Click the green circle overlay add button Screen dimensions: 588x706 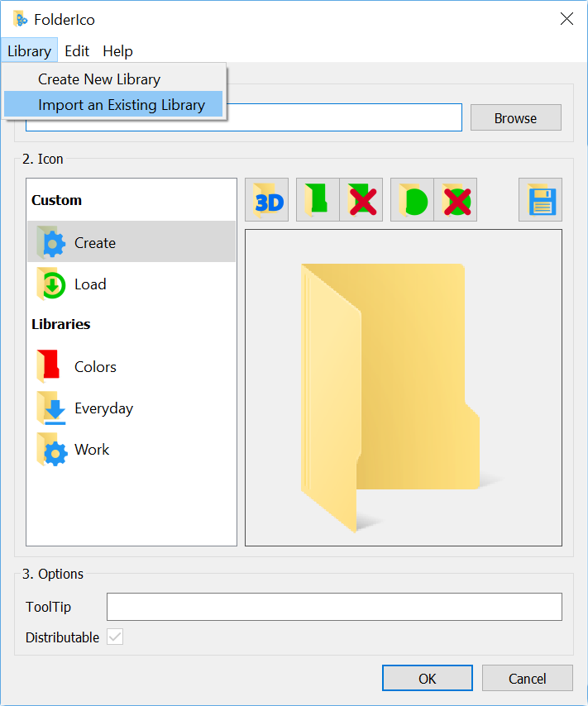pyautogui.click(x=413, y=200)
